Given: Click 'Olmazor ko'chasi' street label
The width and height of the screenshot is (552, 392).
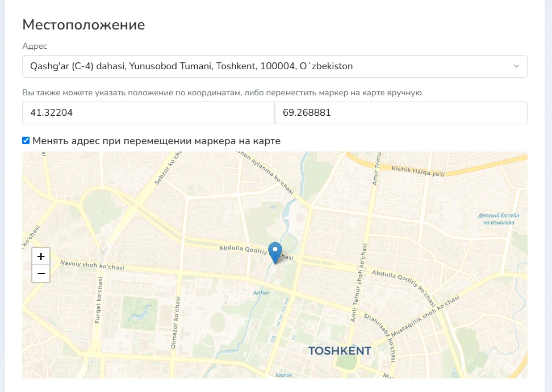Looking at the screenshot, I should click(175, 323).
